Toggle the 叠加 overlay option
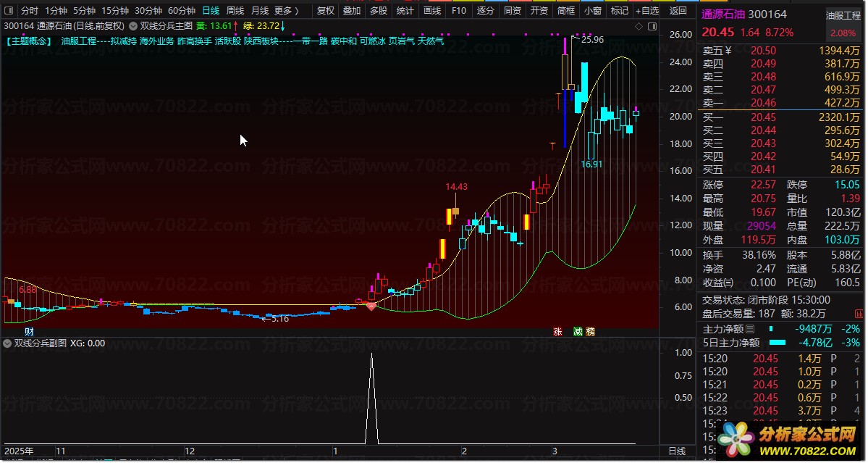Viewport: 868px width, 463px height. [352, 11]
